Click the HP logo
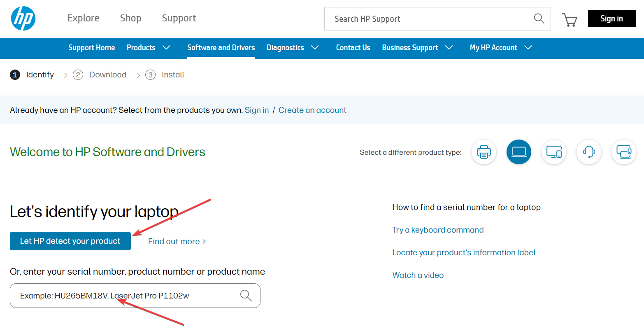 coord(23,19)
